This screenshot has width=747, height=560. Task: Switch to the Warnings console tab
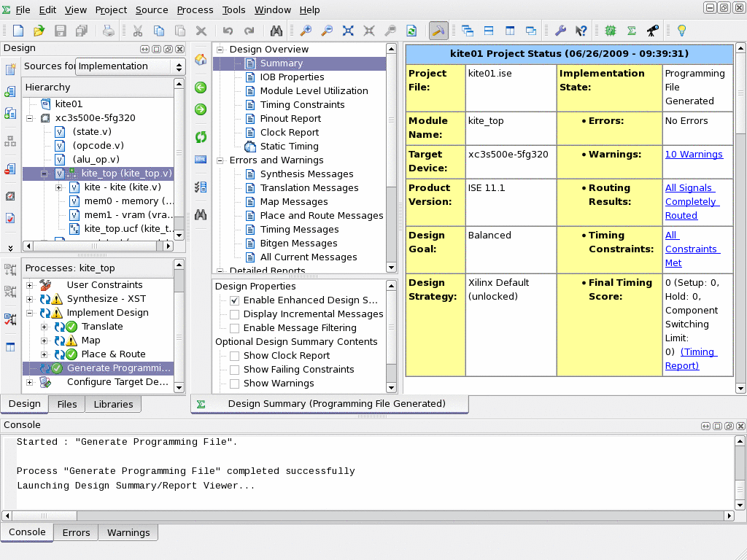coord(128,532)
